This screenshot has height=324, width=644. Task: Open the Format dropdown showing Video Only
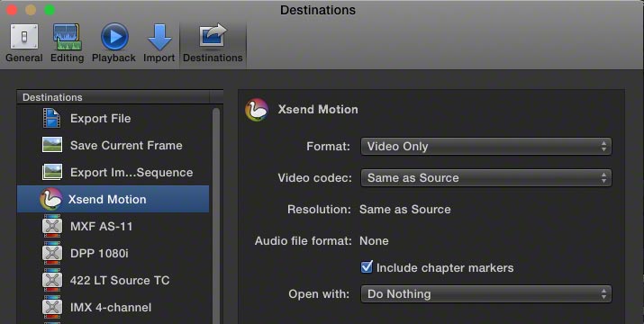click(485, 146)
